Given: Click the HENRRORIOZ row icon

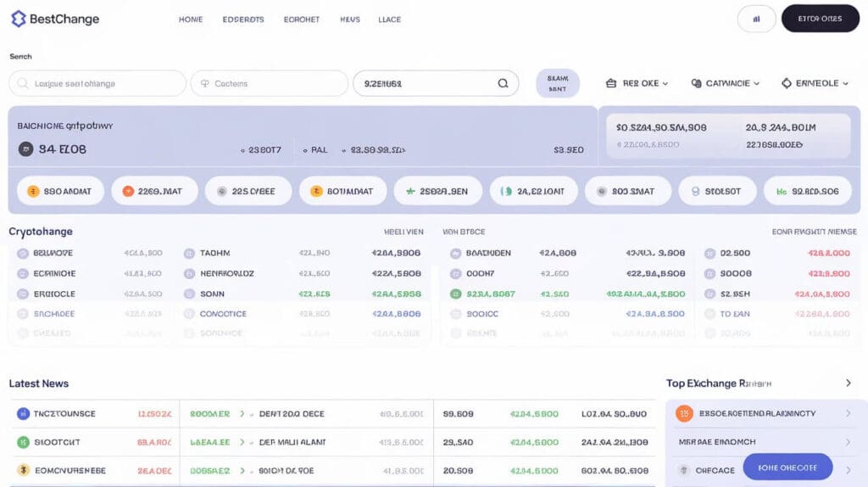Looking at the screenshot, I should [x=189, y=274].
